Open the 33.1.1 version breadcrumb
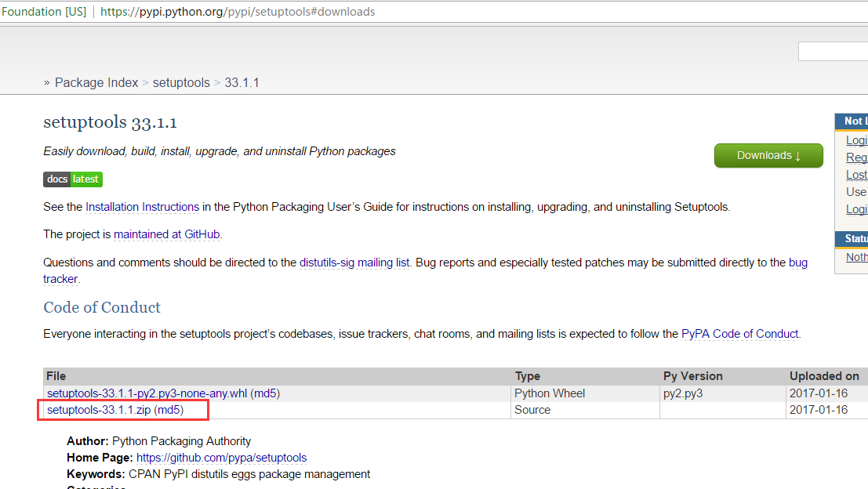This screenshot has height=489, width=868. (x=242, y=82)
